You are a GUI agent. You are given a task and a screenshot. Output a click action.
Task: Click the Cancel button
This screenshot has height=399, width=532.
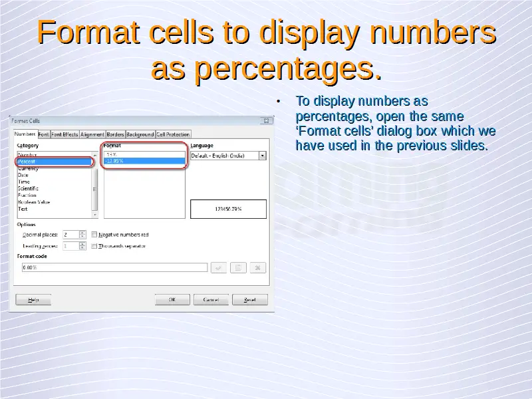211,300
